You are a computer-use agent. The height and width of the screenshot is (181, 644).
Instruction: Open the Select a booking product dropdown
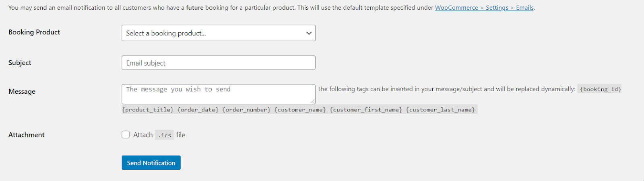[x=219, y=33]
